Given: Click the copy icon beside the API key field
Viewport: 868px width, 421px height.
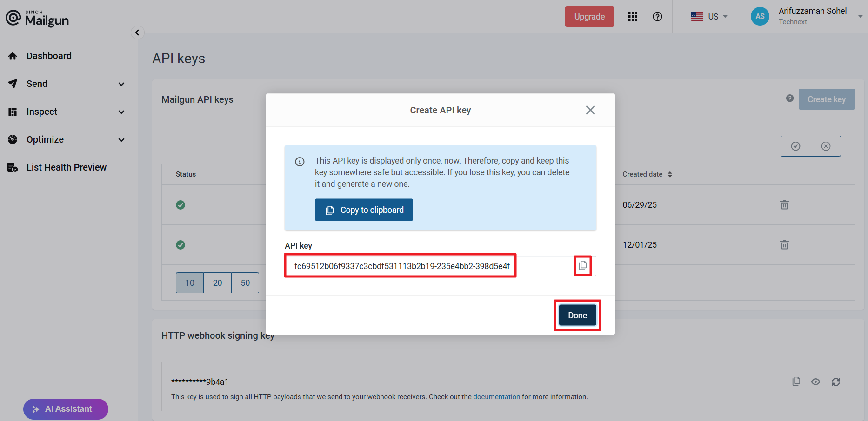Looking at the screenshot, I should point(582,266).
